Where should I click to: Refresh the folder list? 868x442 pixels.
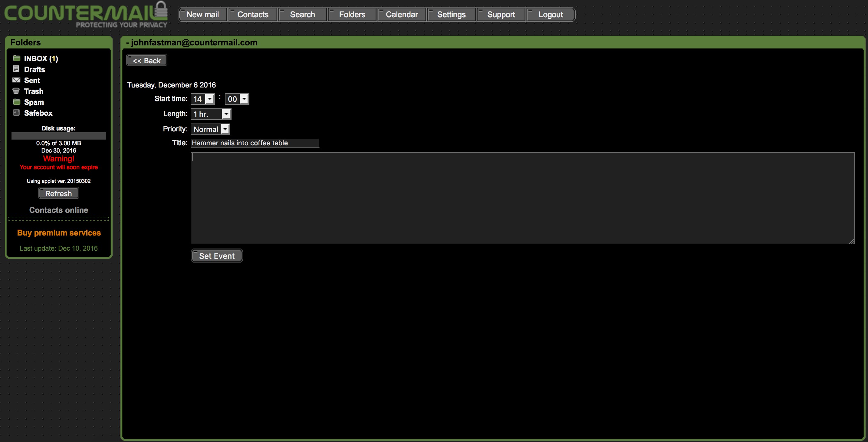(x=59, y=193)
